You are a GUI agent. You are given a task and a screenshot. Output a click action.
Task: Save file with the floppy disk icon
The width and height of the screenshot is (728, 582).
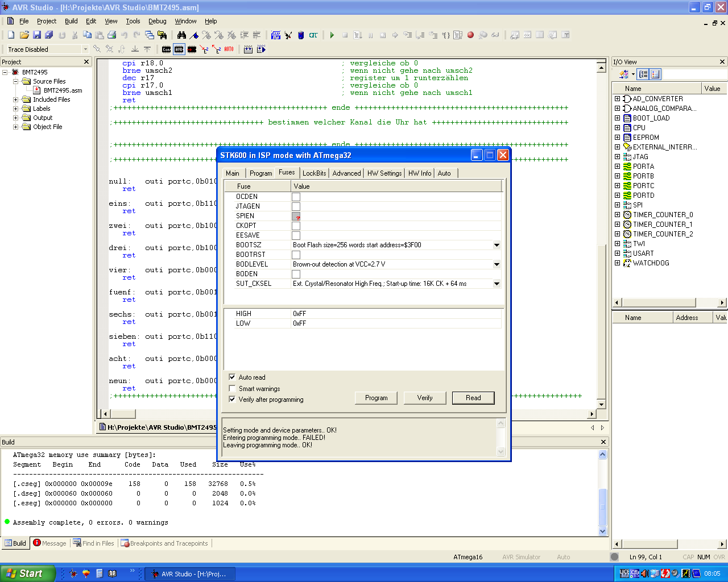click(x=36, y=35)
